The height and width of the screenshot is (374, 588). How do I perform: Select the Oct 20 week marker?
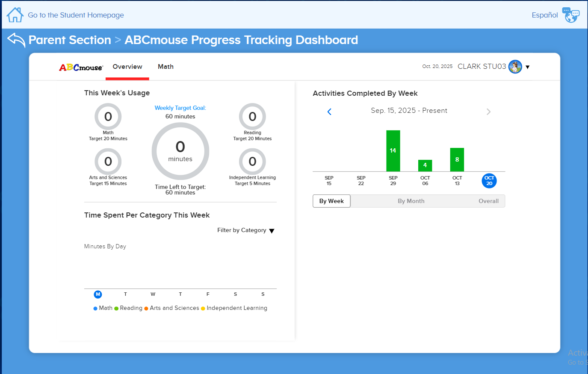(489, 181)
